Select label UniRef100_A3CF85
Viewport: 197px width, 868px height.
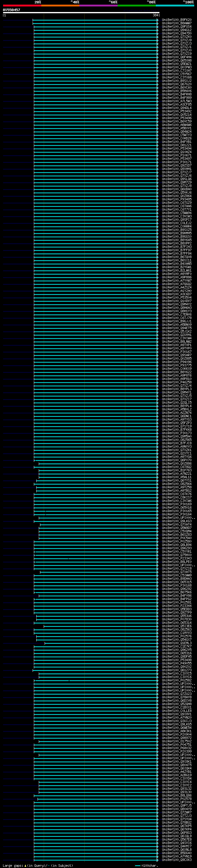176,104
